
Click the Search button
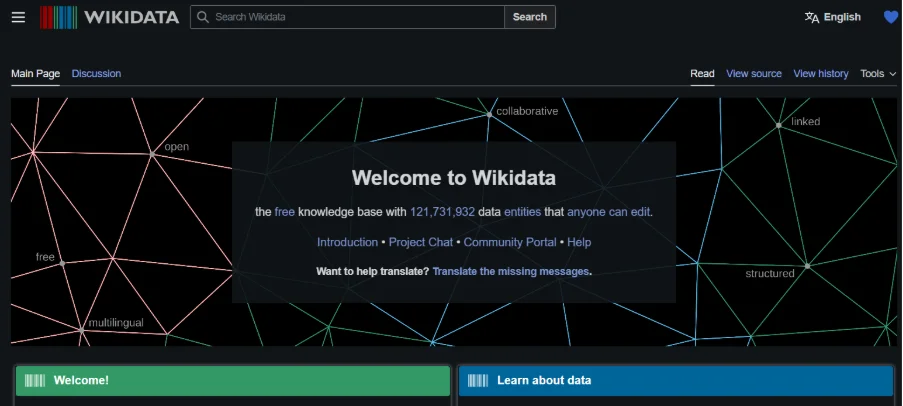tap(530, 17)
